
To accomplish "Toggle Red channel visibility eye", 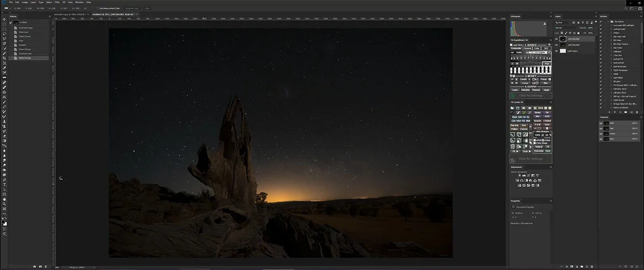I will pyautogui.click(x=601, y=129).
